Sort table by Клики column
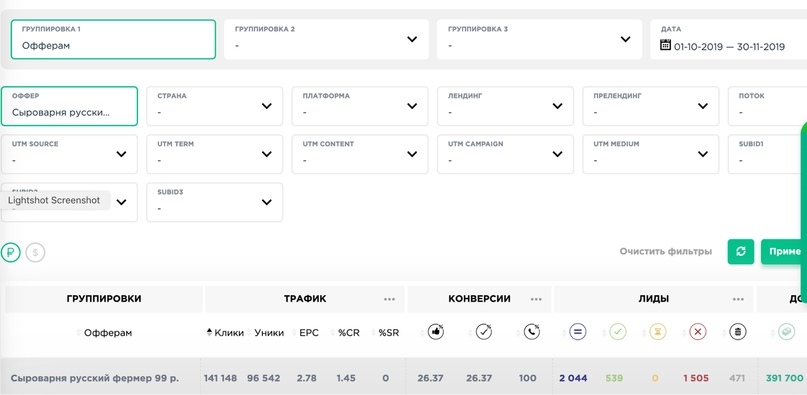This screenshot has width=807, height=395. click(225, 333)
